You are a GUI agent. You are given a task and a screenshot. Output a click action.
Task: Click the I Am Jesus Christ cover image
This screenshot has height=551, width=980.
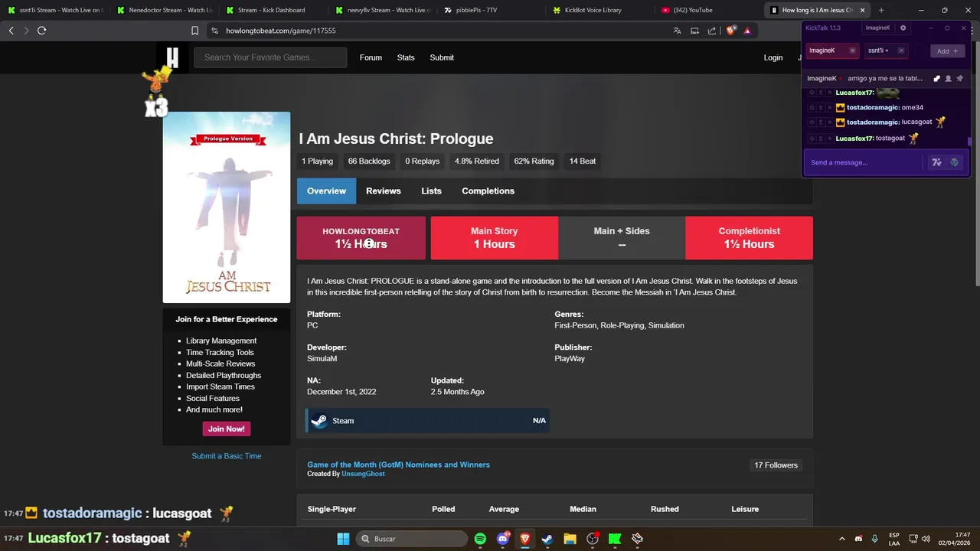click(227, 207)
